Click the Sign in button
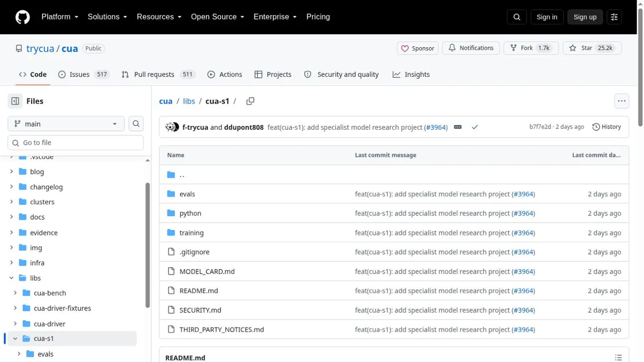 coord(547,17)
